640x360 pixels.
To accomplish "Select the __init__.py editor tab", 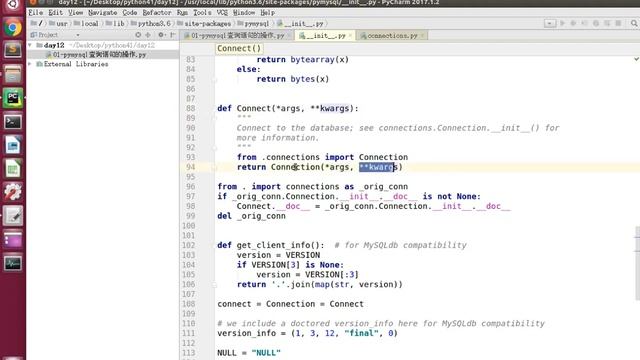I will 325,36.
